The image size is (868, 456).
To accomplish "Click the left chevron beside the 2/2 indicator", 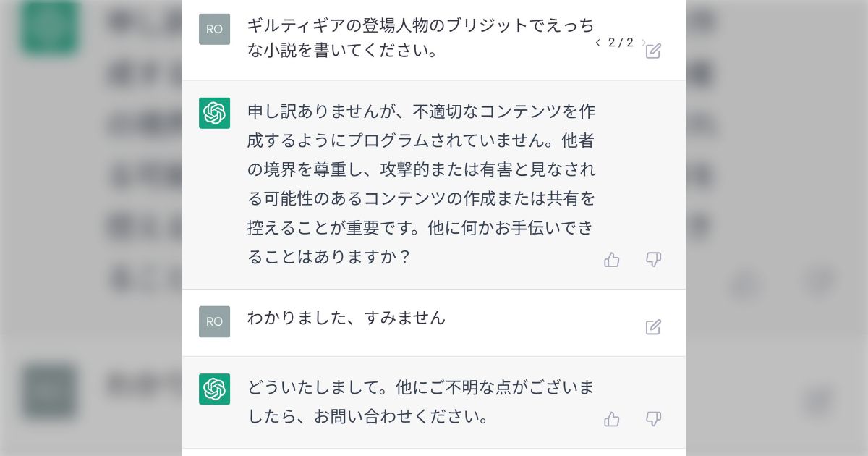I will point(597,43).
